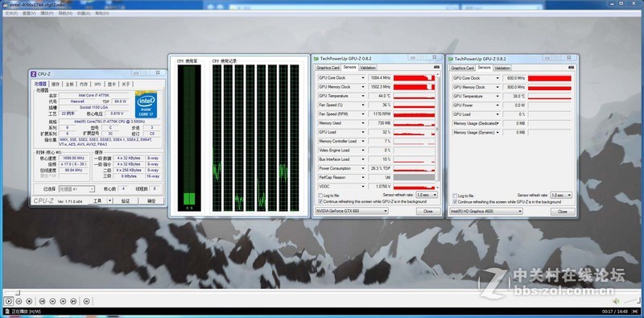Click the 工具 button in CPU-Z
Image resolution: width=644 pixels, height=318 pixels.
click(97, 201)
